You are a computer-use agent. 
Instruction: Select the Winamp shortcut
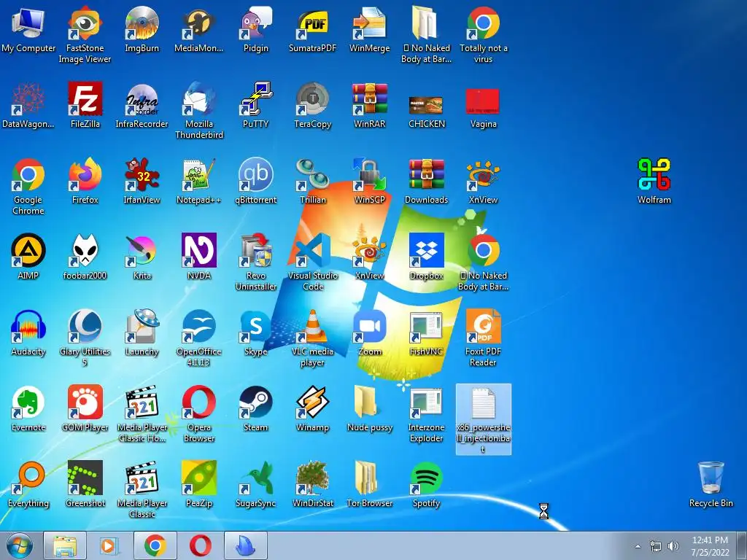tap(312, 408)
